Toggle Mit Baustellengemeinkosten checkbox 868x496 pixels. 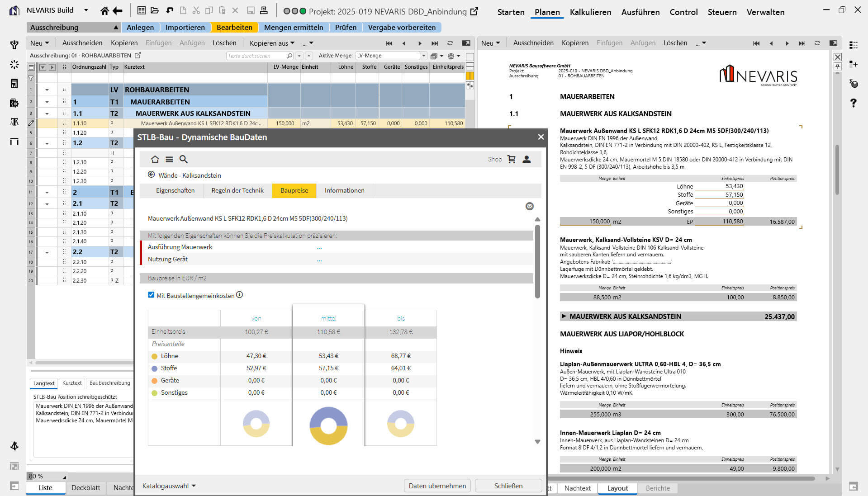click(x=151, y=295)
